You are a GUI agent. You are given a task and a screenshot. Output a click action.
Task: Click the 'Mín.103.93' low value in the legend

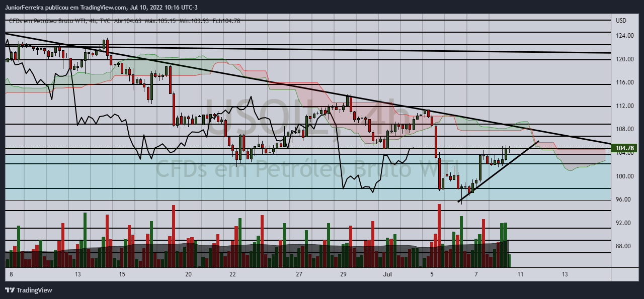tap(195, 21)
